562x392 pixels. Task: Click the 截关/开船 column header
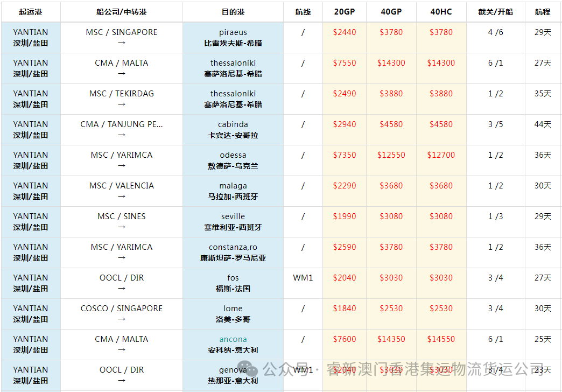pos(495,12)
